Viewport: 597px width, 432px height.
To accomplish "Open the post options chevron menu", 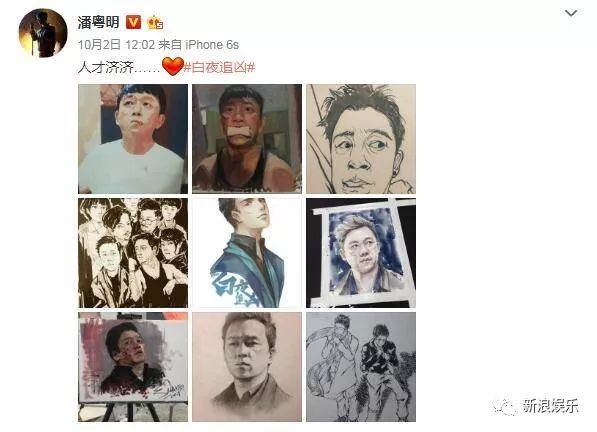I will coord(571,14).
